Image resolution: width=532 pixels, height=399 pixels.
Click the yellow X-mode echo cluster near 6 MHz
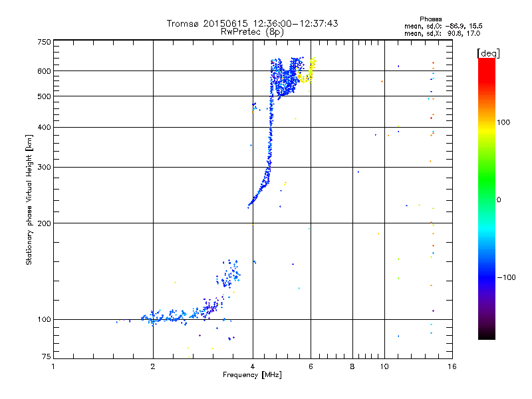(x=307, y=71)
